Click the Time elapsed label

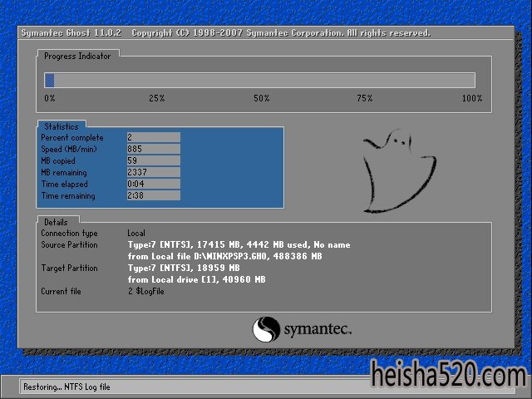click(x=65, y=185)
